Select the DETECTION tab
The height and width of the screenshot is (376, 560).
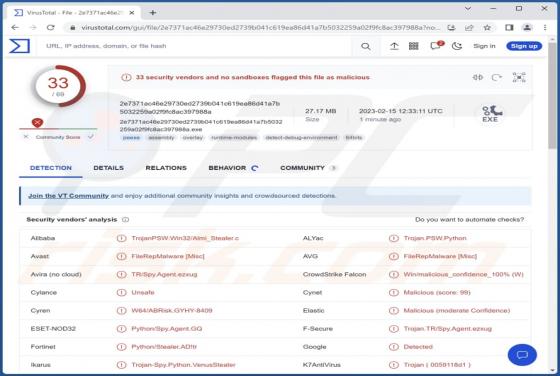pos(51,168)
